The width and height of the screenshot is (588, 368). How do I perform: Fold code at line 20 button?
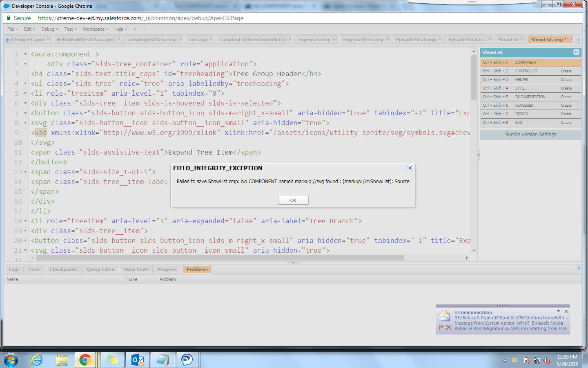pos(25,241)
